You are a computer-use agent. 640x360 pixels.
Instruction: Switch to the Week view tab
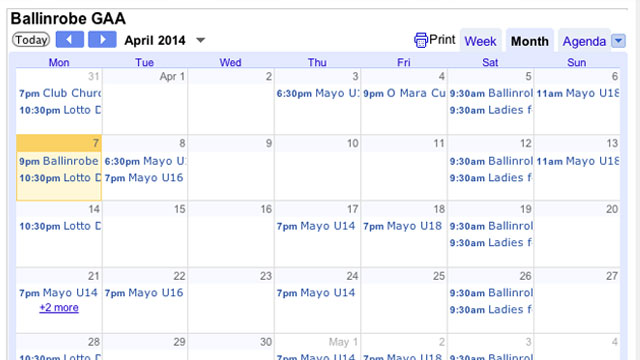coord(480,41)
